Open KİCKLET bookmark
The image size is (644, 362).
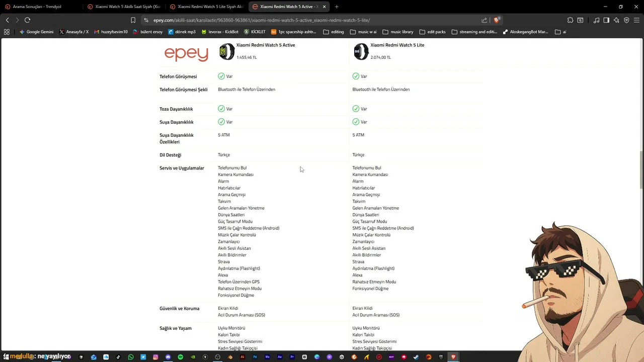point(255,32)
